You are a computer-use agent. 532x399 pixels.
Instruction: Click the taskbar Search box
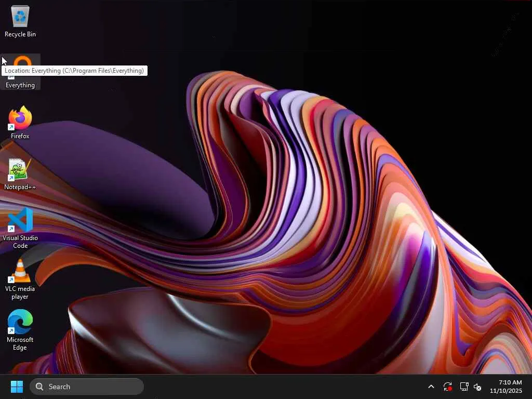pyautogui.click(x=87, y=387)
